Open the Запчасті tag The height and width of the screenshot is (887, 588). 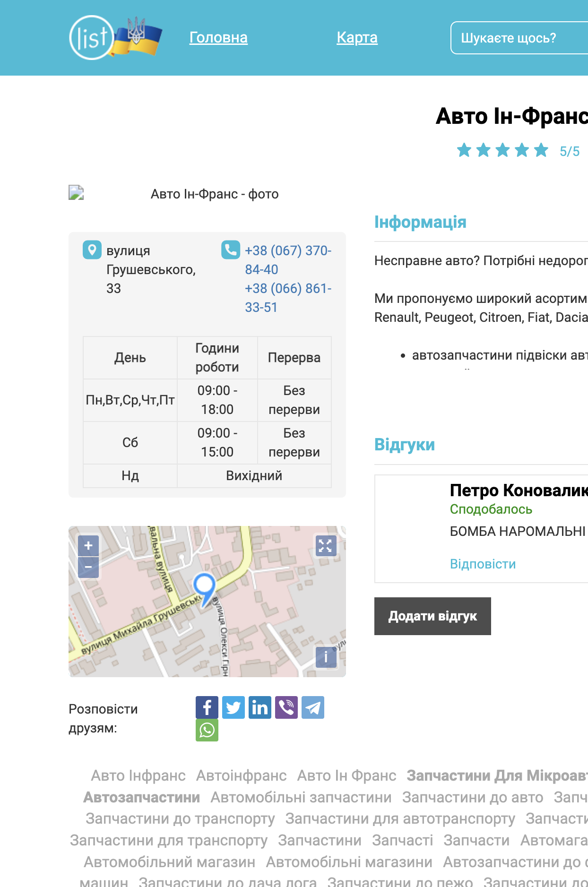(x=403, y=840)
